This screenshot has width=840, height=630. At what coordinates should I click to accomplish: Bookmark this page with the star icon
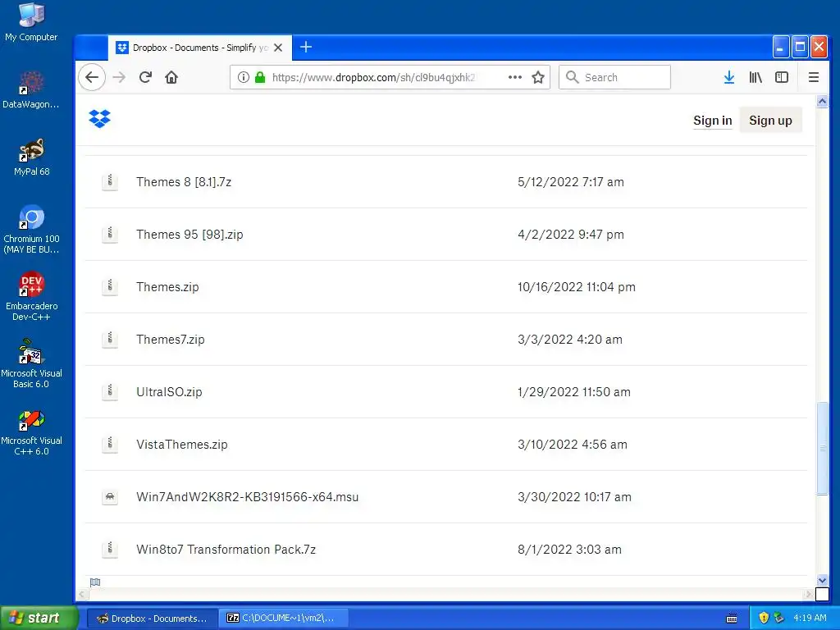pos(538,77)
